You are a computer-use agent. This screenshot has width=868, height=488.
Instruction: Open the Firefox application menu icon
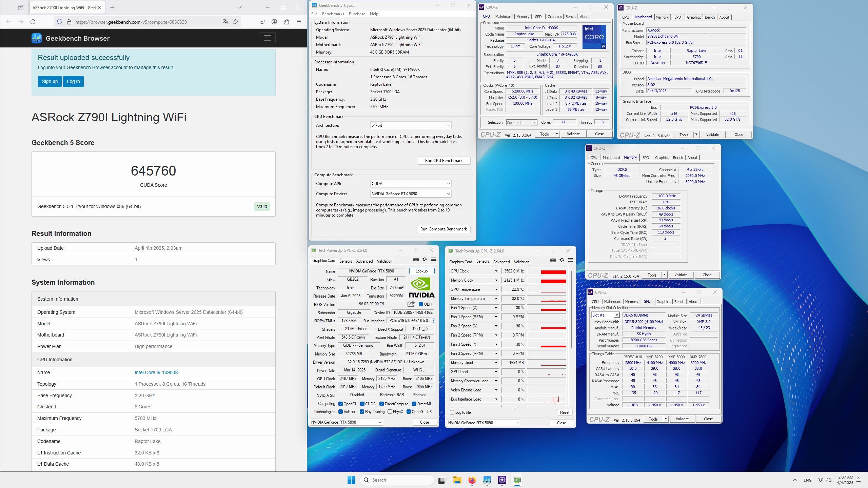pyautogui.click(x=299, y=22)
